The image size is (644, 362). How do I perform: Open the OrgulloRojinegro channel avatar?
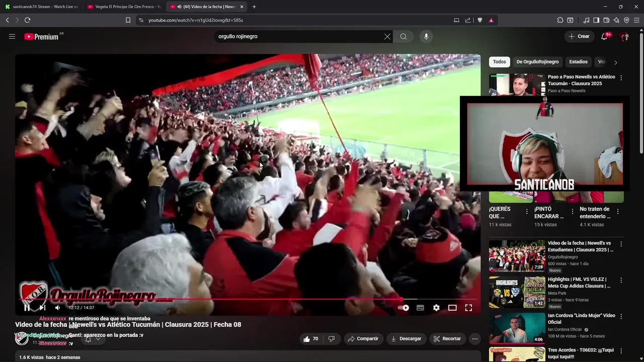[22, 338]
